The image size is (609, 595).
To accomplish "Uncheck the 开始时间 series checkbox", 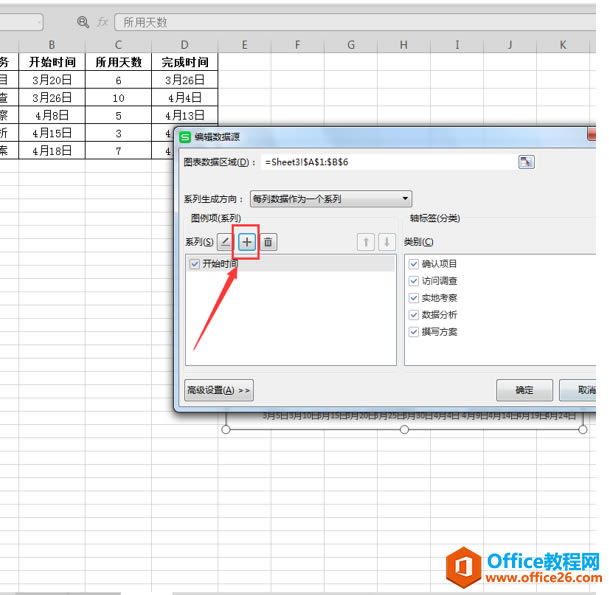I will (195, 264).
